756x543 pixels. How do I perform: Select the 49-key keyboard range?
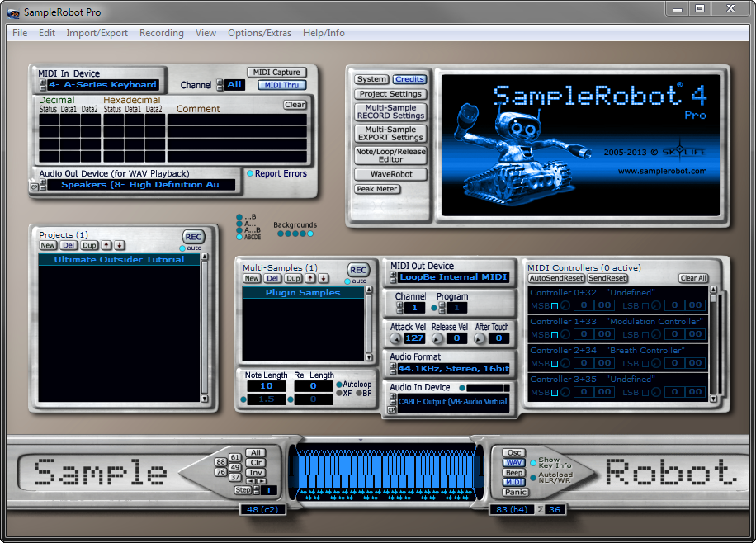point(234,467)
